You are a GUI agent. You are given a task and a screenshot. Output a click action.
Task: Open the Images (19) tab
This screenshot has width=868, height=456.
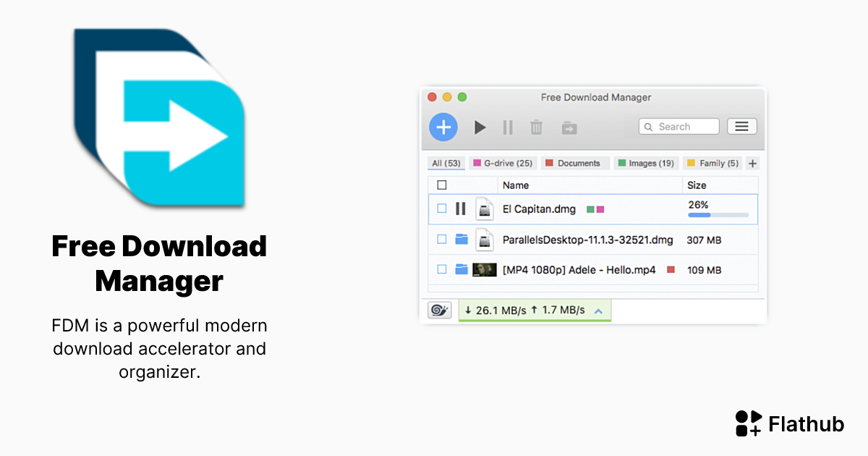pyautogui.click(x=646, y=163)
